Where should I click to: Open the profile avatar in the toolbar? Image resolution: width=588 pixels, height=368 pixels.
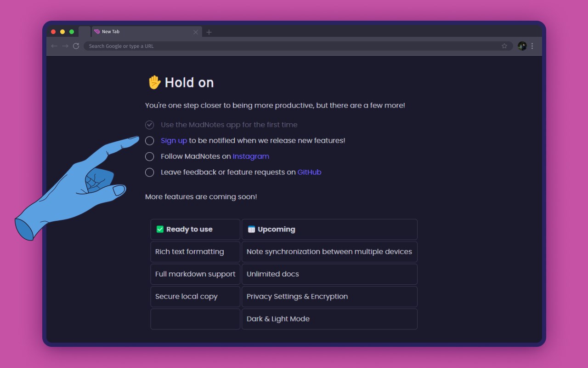(x=522, y=46)
